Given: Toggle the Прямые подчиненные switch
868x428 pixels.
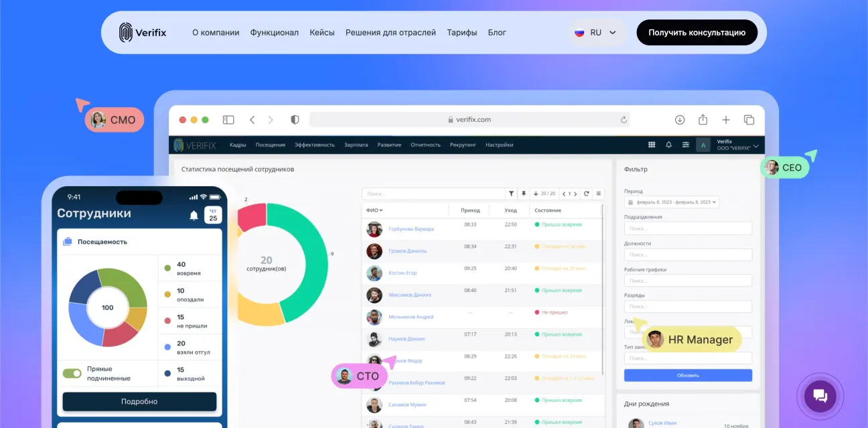Looking at the screenshot, I should point(72,373).
